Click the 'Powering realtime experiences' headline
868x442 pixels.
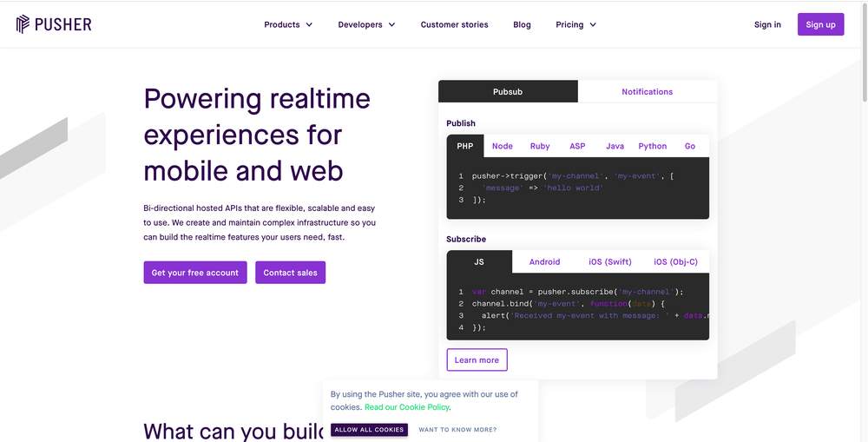point(257,135)
